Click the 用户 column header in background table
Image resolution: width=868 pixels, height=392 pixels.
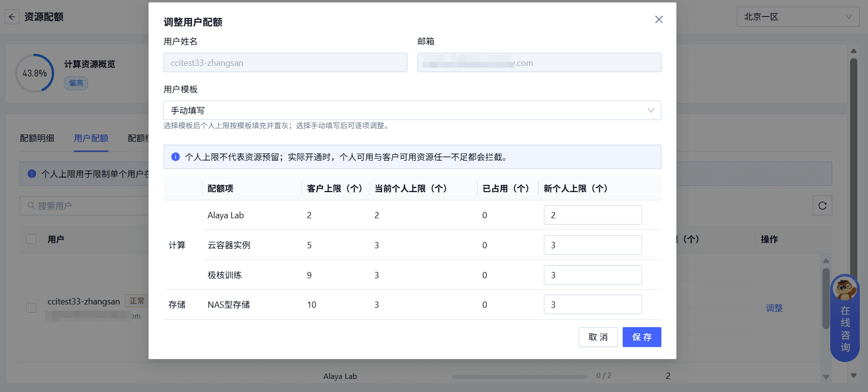56,240
